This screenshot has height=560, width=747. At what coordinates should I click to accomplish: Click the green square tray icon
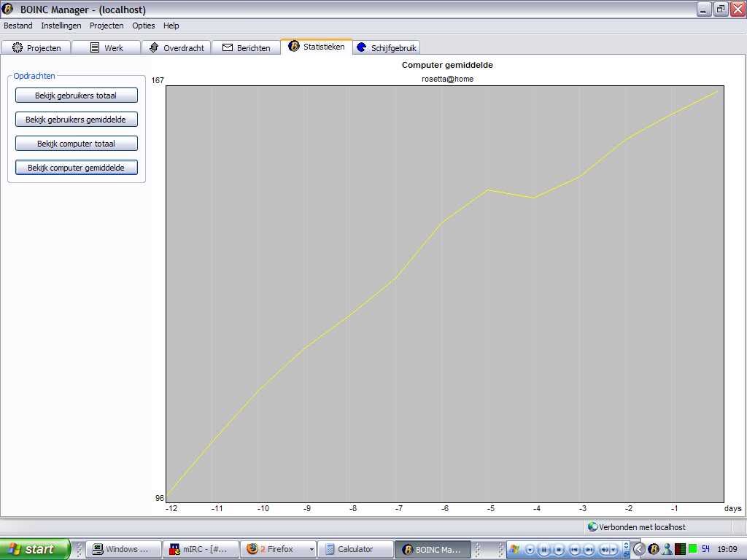[x=693, y=548]
